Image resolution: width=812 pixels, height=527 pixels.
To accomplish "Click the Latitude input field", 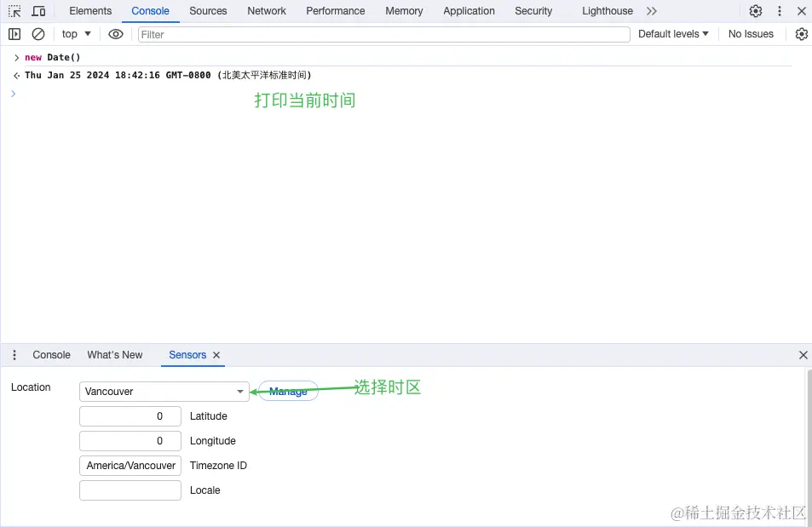I will click(x=130, y=416).
